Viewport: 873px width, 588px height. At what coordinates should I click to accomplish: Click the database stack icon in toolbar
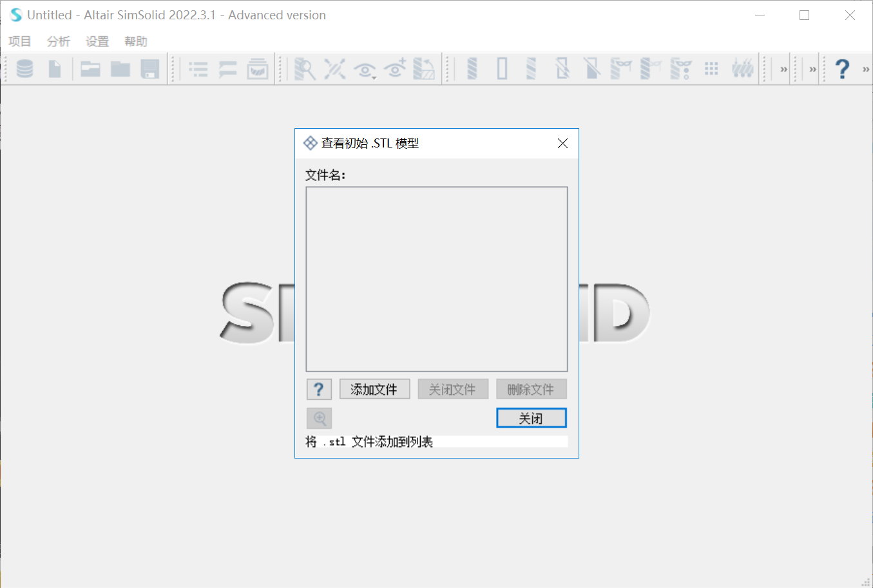point(24,68)
